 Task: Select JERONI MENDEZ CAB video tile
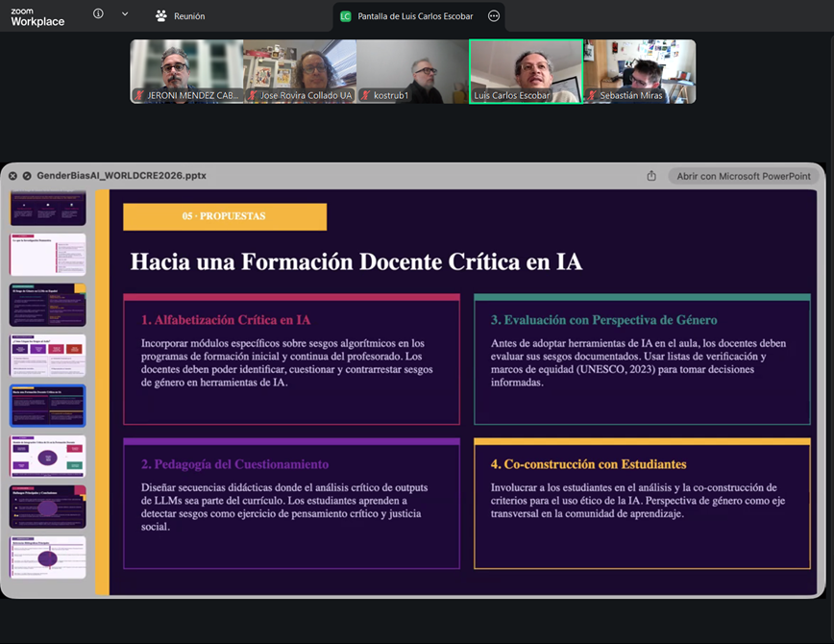pos(186,71)
